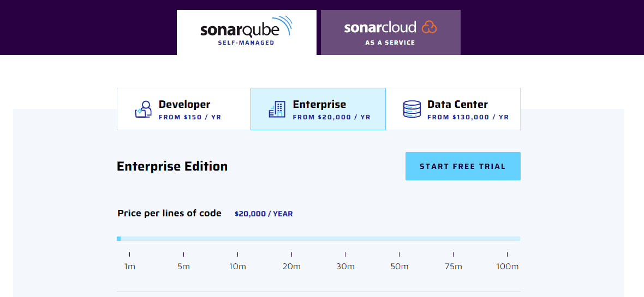Image resolution: width=644 pixels, height=297 pixels.
Task: Select the Data Center edition tab
Action: [453, 109]
